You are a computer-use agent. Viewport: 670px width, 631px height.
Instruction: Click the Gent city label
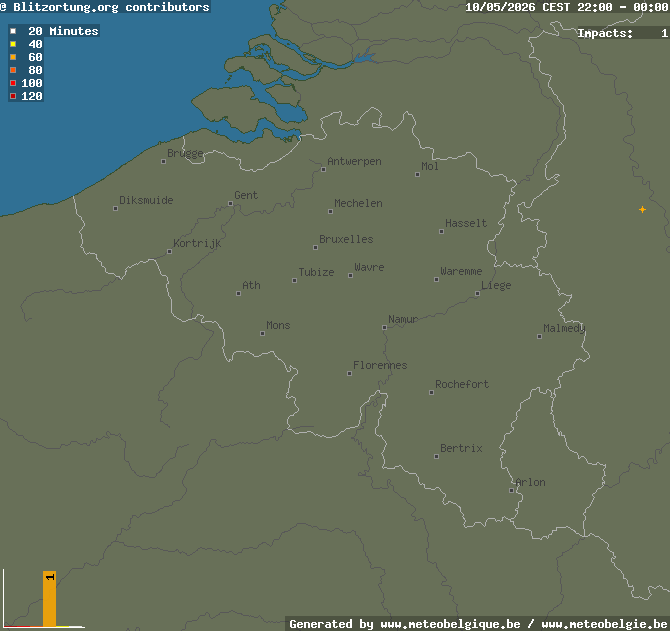point(246,195)
